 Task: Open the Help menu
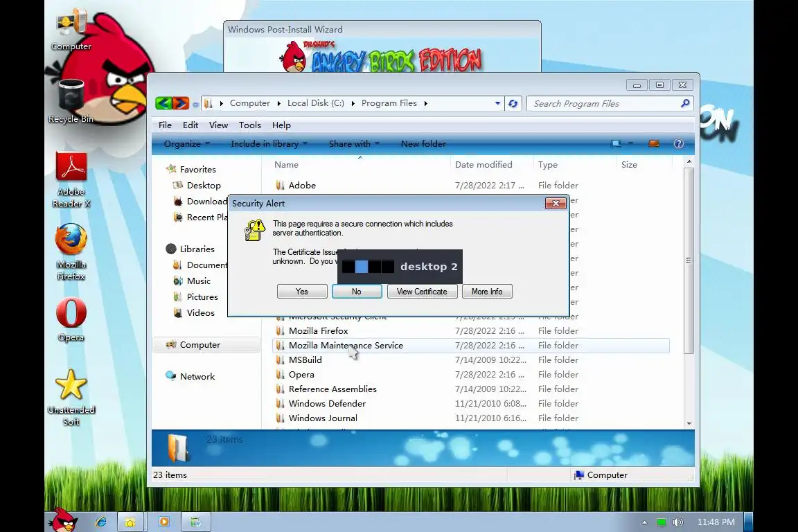[281, 125]
